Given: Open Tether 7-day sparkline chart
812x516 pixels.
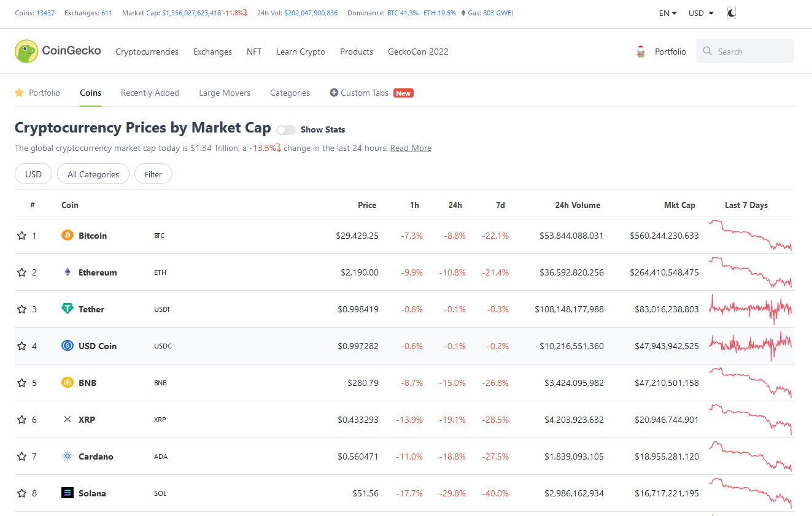Looking at the screenshot, I should point(750,309).
